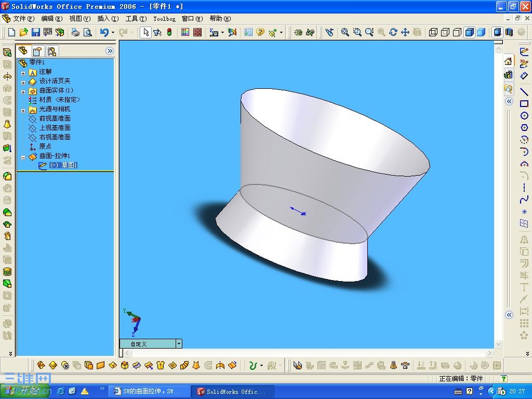This screenshot has width=532, height=399.
Task: Click the Sketch icon on right toolbar
Action: [x=524, y=51]
